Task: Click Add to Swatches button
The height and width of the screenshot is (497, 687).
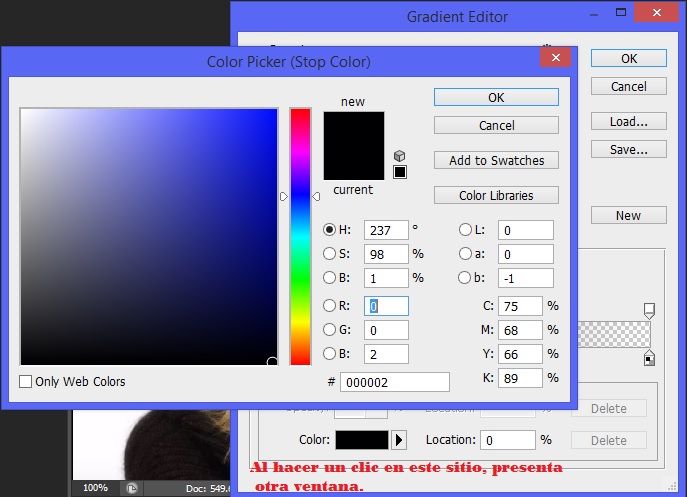Action: click(496, 160)
